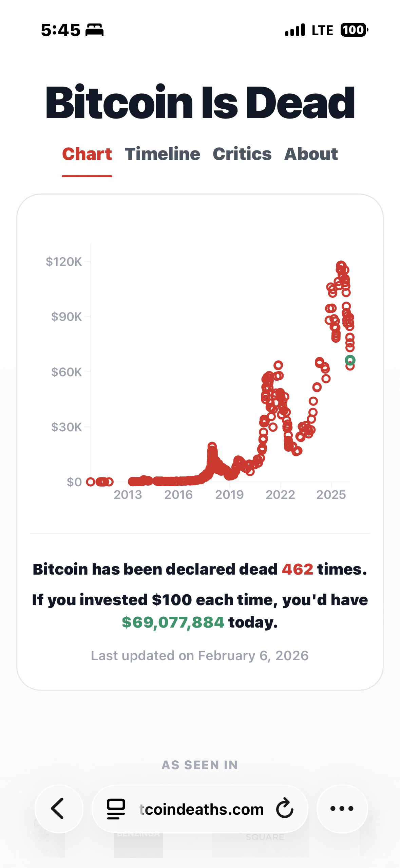Tap the 2022 x-axis label

pos(280,495)
